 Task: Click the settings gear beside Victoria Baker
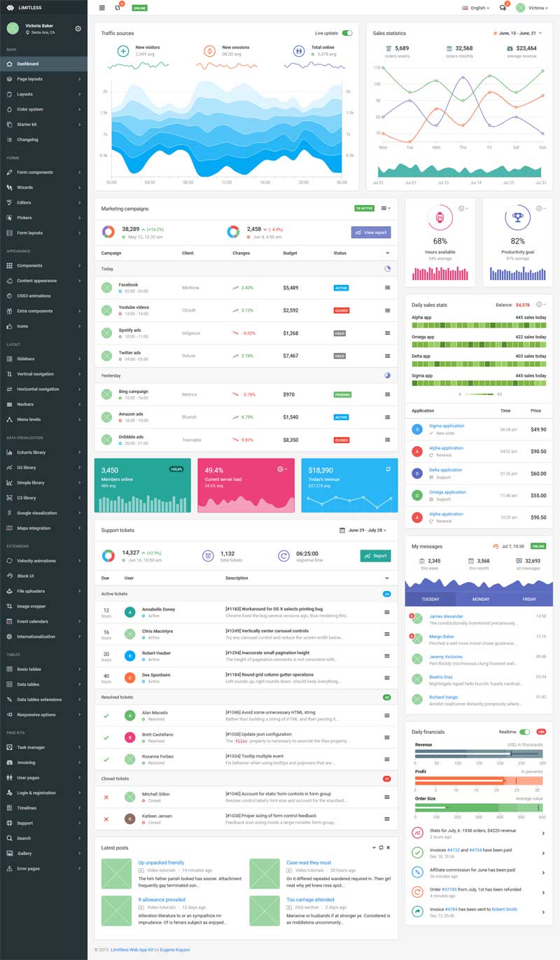pos(78,28)
